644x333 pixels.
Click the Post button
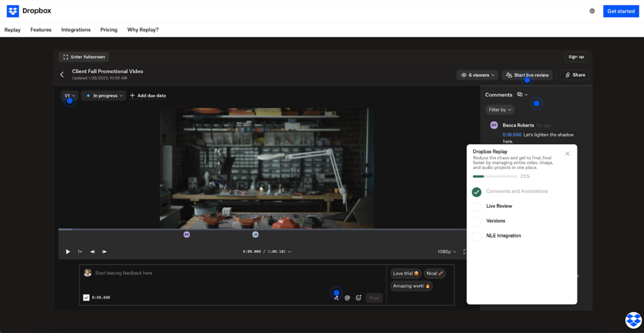pyautogui.click(x=374, y=298)
